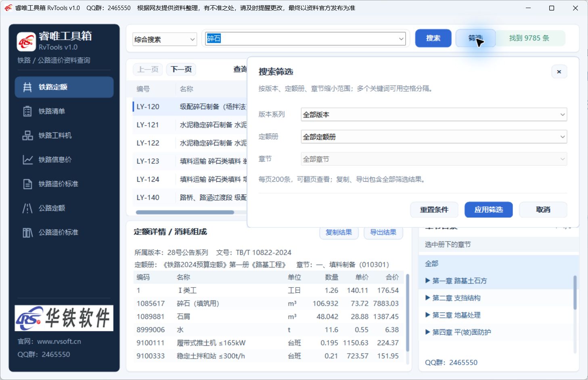Open 铁路清单 menu item
Image resolution: width=588 pixels, height=380 pixels.
pyautogui.click(x=64, y=111)
